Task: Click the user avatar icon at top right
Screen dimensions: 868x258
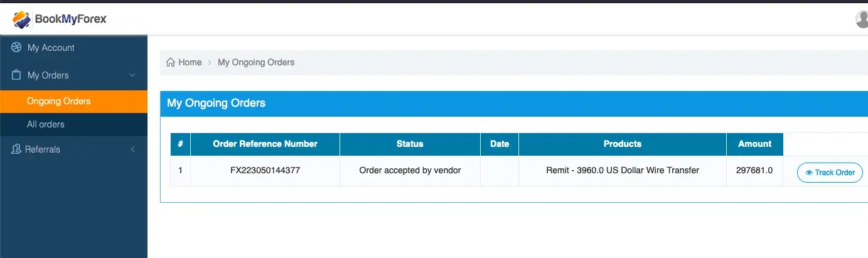Action: tap(862, 19)
